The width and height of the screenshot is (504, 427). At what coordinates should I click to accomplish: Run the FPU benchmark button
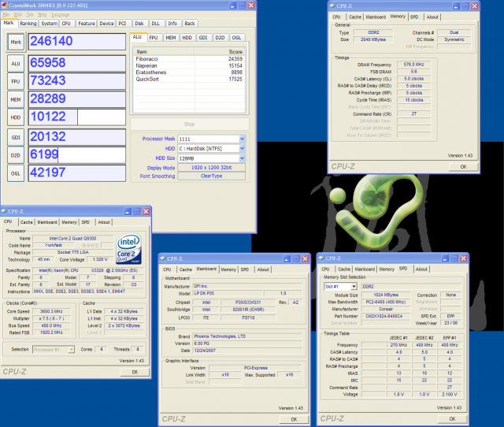point(16,81)
